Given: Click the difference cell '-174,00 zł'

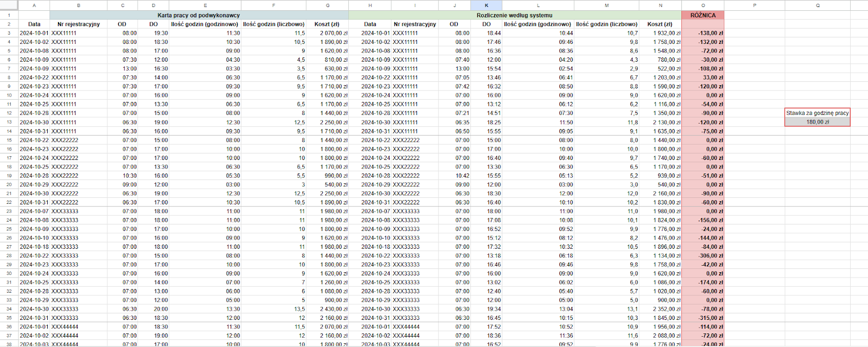Looking at the screenshot, I should [x=703, y=282].
